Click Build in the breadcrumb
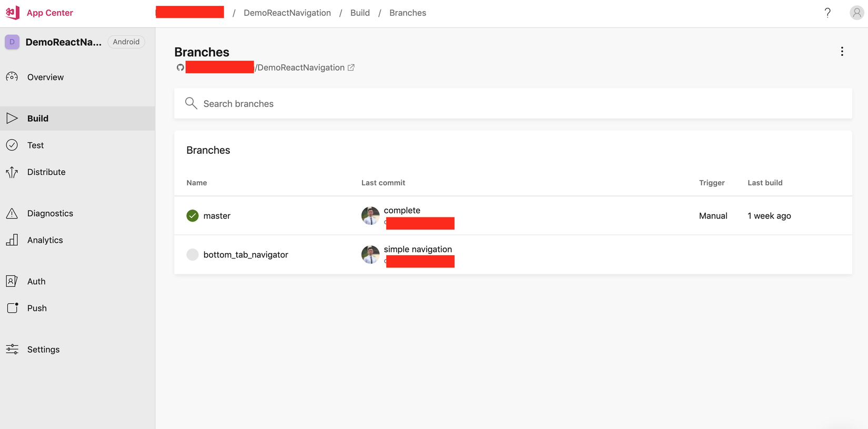The height and width of the screenshot is (429, 868). (360, 13)
